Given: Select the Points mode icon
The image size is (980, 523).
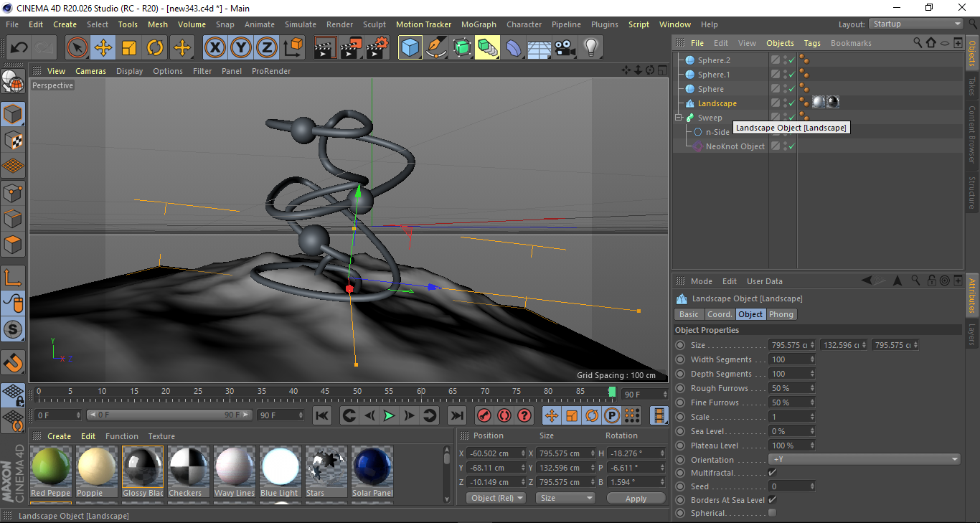Looking at the screenshot, I should [x=13, y=192].
